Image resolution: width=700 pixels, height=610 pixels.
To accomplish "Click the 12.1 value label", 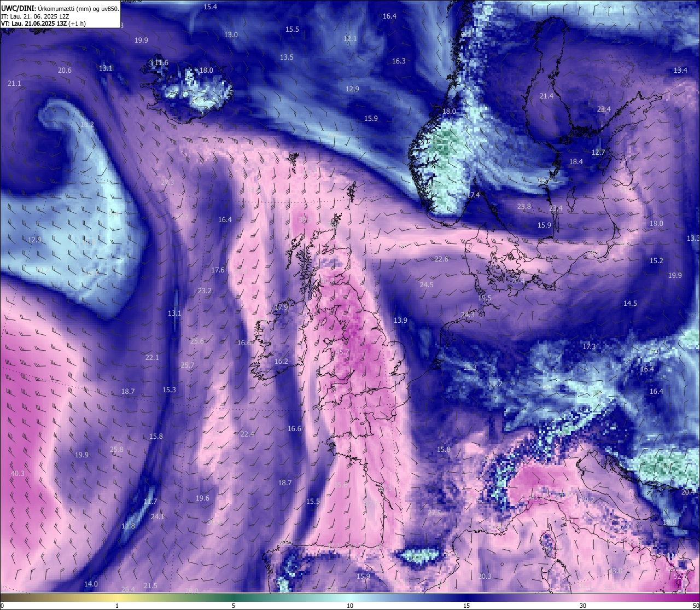I will (350, 38).
